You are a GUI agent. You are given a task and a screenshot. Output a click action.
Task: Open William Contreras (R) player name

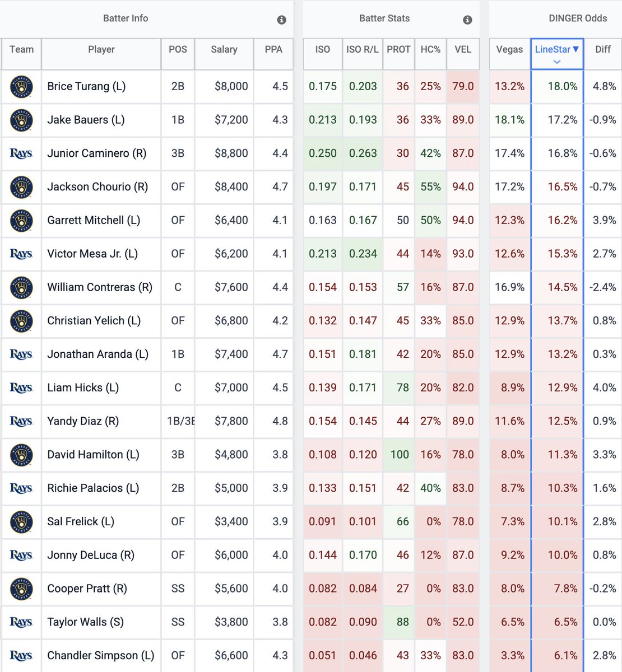(x=100, y=287)
